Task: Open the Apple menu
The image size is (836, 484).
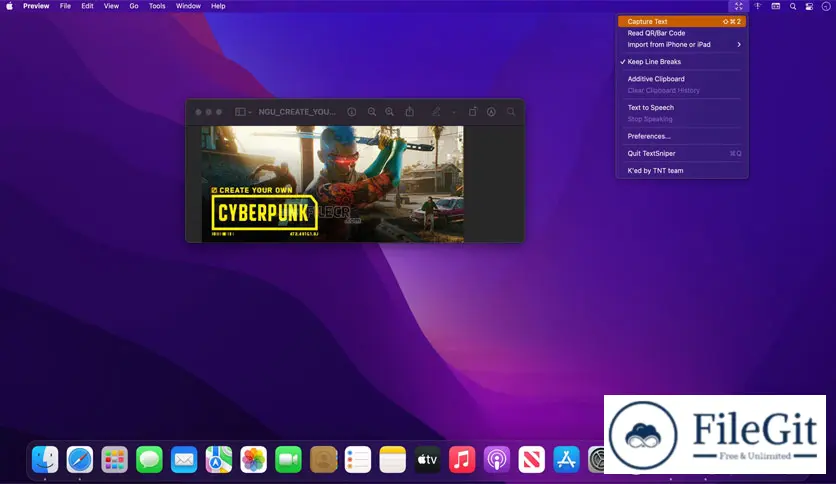Action: [x=9, y=6]
